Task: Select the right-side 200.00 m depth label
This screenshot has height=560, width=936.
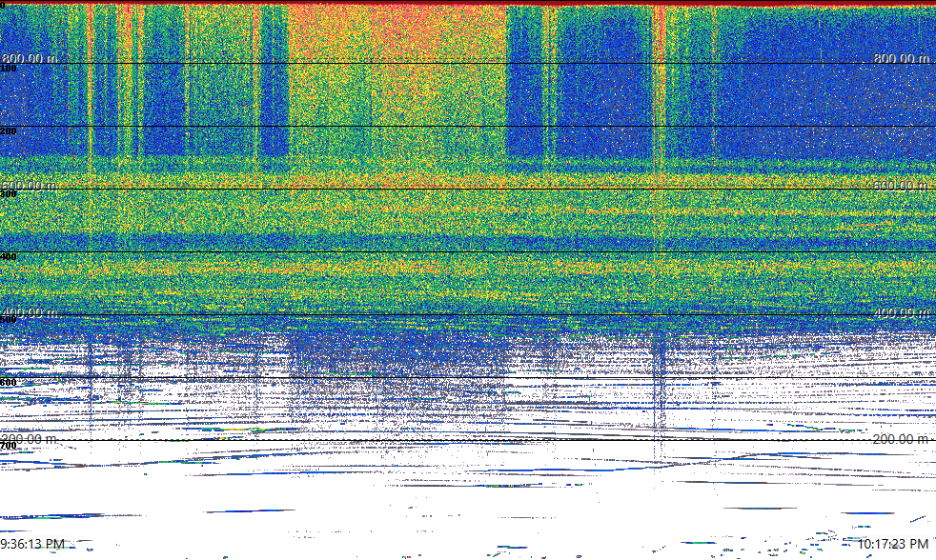Action: pos(902,440)
